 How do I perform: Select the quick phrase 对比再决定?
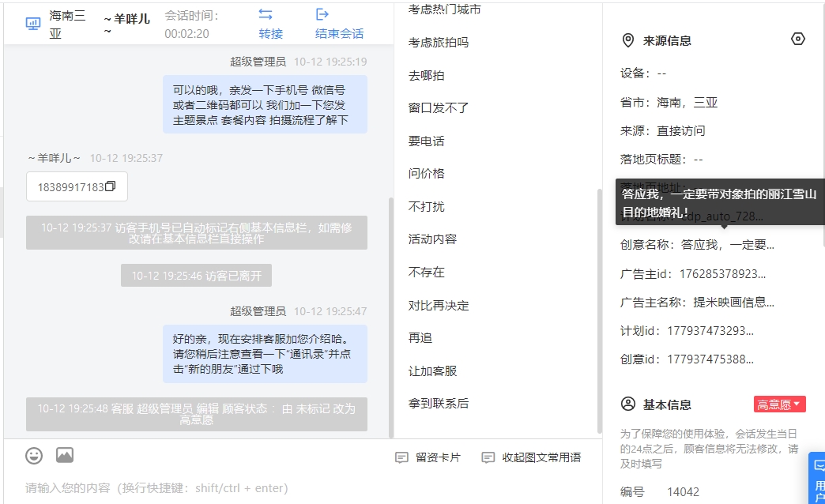(439, 305)
